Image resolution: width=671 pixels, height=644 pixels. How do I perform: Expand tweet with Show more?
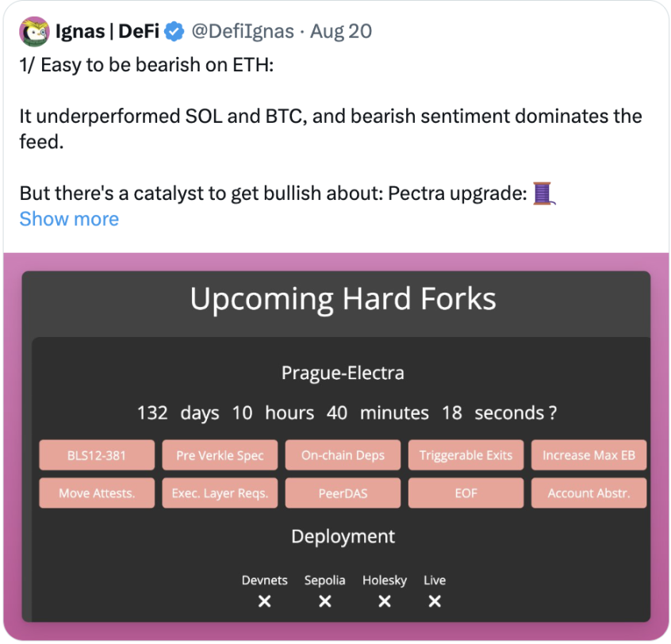(69, 220)
